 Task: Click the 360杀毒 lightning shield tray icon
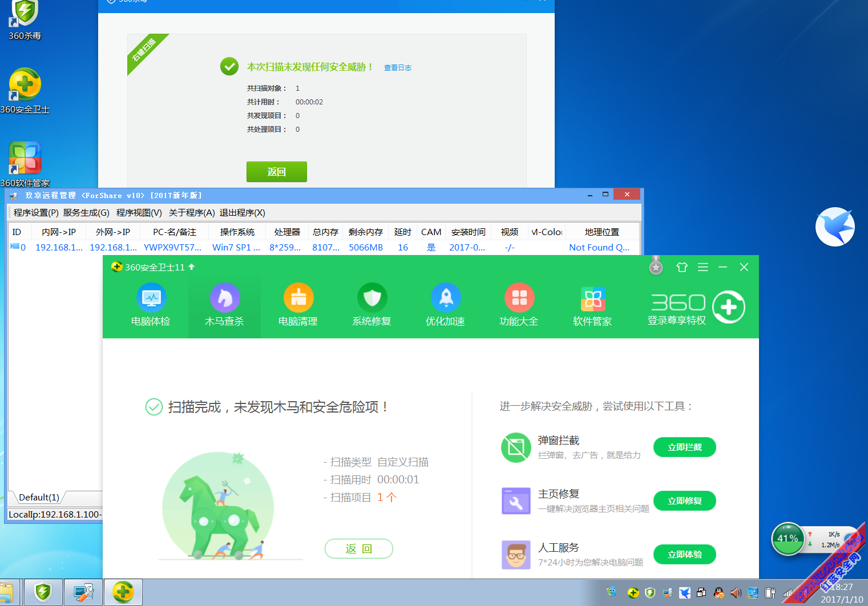(650, 593)
